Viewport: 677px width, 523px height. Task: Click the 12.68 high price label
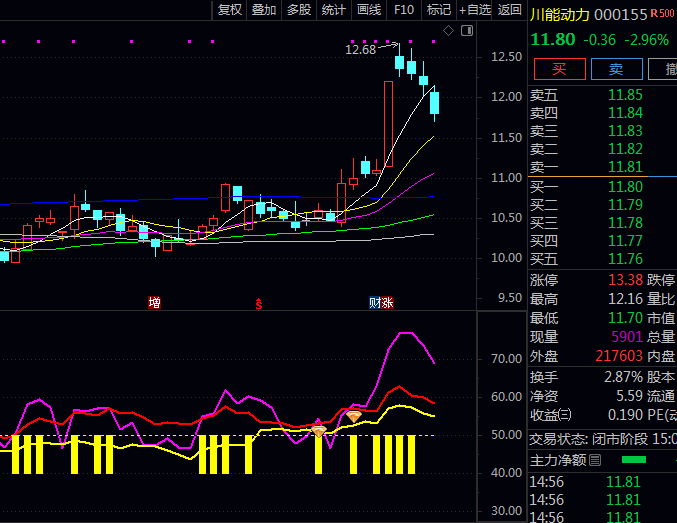[360, 49]
